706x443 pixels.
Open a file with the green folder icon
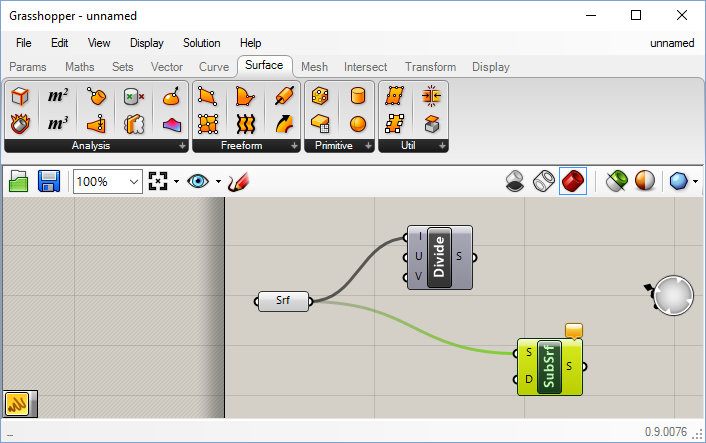tap(18, 181)
